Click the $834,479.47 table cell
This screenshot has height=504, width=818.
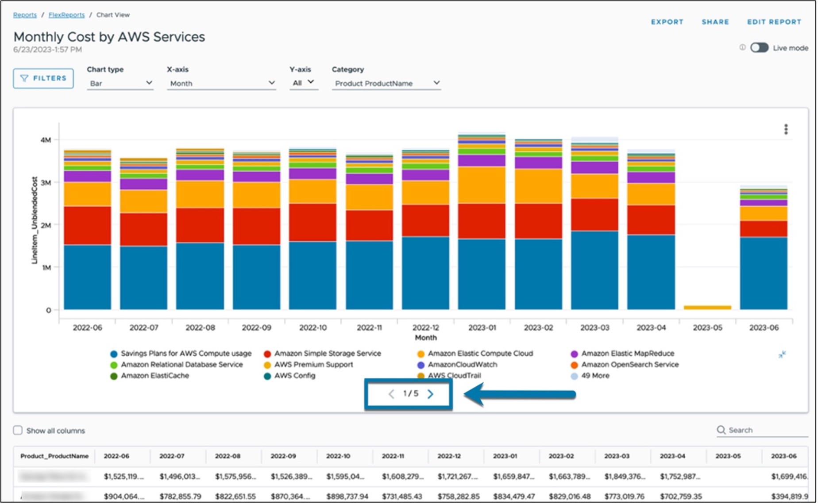(514, 496)
